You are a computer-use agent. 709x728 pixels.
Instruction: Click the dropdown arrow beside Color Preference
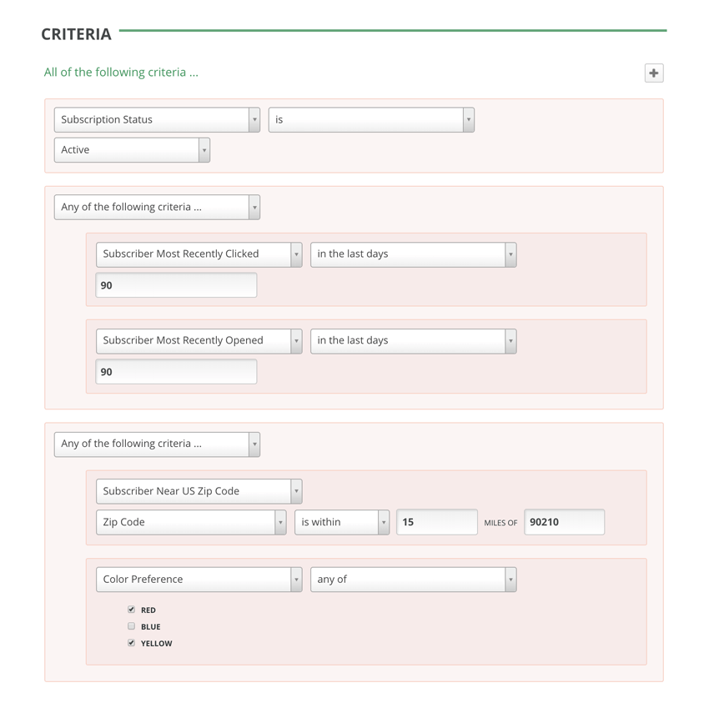click(x=296, y=579)
